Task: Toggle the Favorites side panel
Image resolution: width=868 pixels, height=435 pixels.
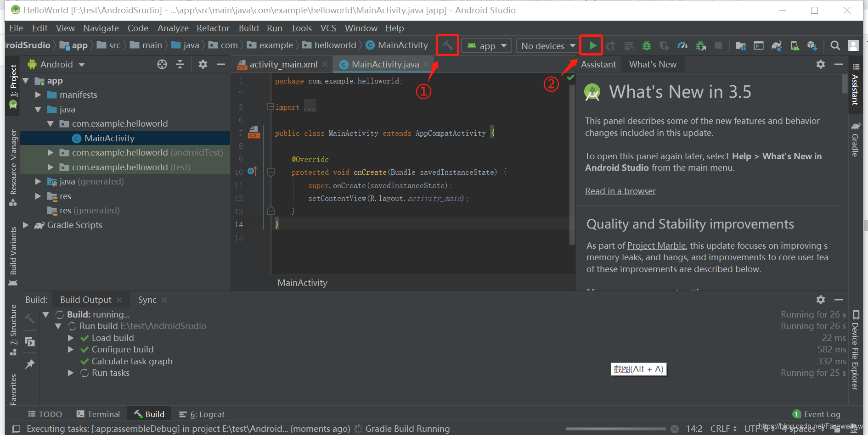Action: coord(13,389)
